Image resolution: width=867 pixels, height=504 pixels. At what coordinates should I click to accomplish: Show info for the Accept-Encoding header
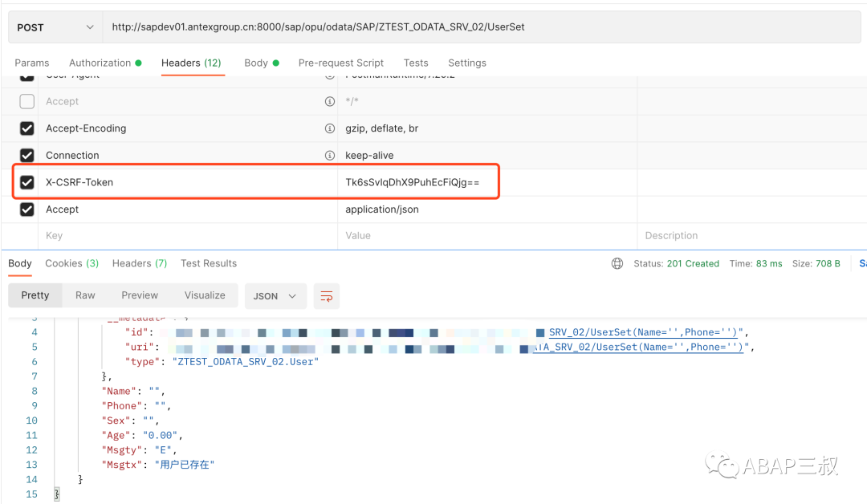click(x=330, y=128)
